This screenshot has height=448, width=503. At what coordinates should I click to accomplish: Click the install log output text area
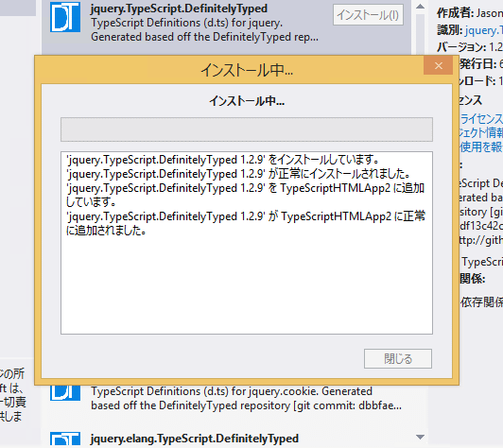point(247,243)
